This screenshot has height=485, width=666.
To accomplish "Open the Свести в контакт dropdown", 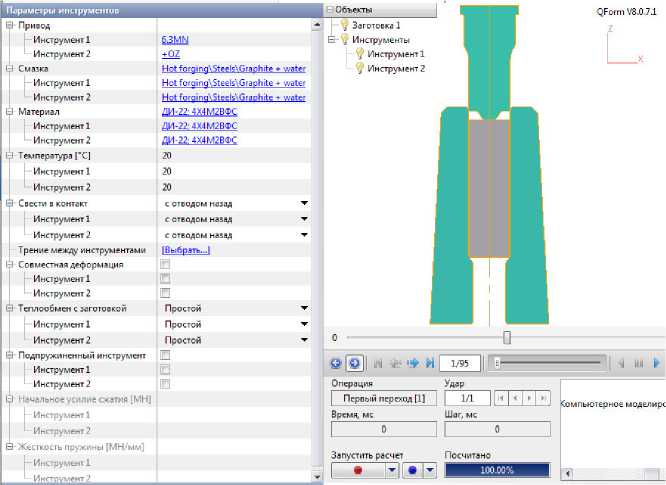I will [x=303, y=204].
